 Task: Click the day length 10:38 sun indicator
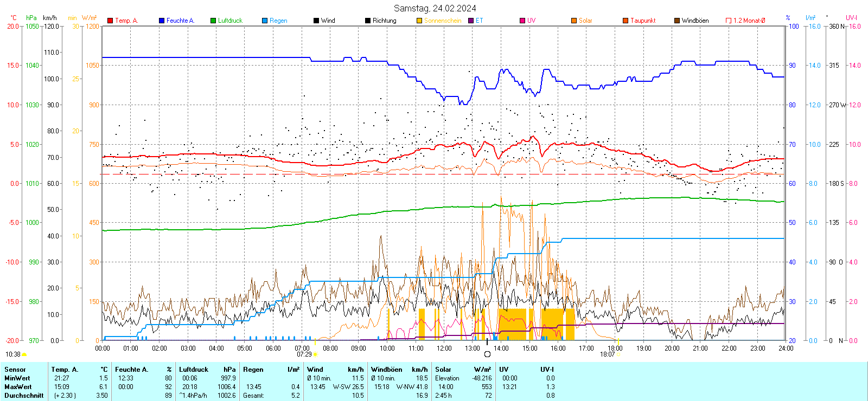pyautogui.click(x=24, y=354)
